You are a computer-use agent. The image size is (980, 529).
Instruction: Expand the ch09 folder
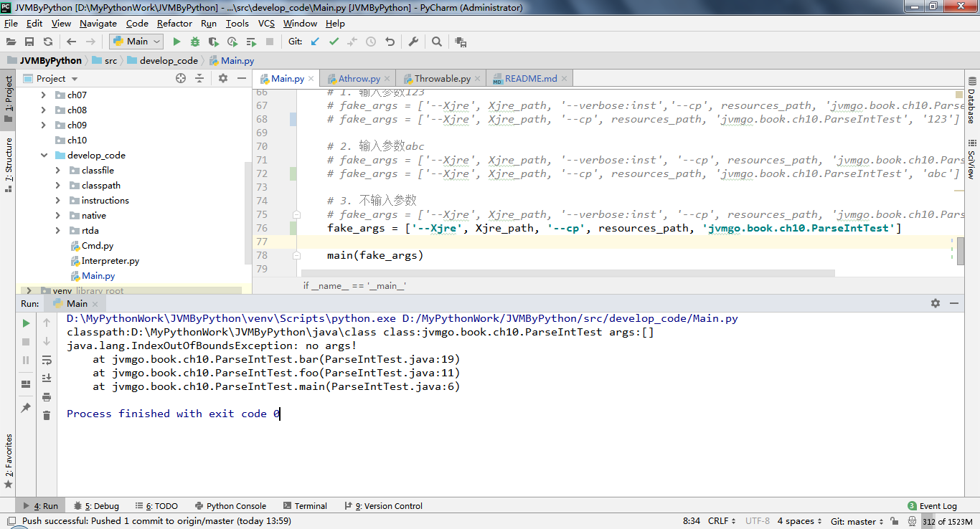point(43,125)
